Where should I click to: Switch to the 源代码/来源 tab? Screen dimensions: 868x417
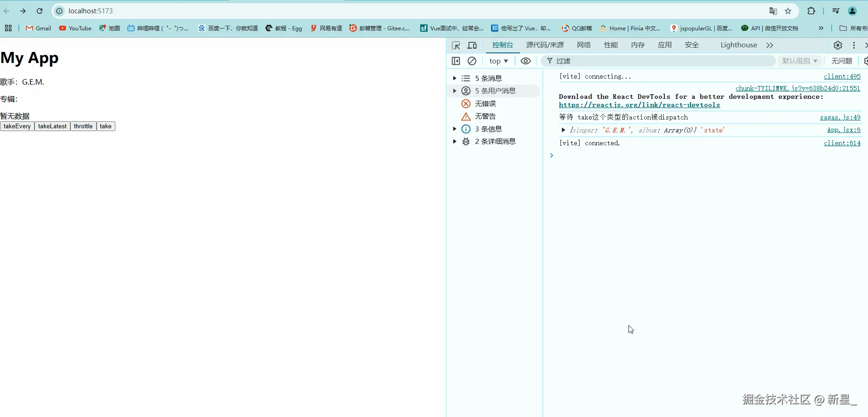click(x=545, y=45)
